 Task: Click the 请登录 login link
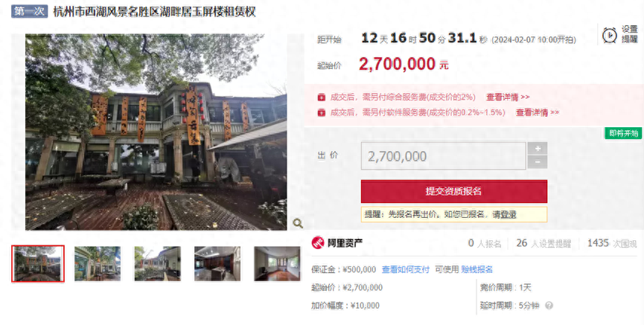click(504, 215)
